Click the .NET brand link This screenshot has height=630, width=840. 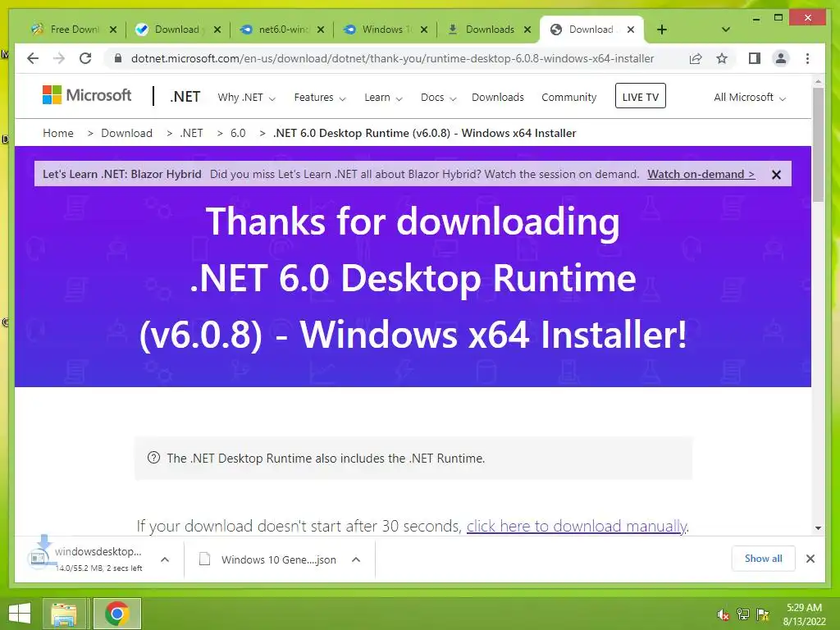click(x=185, y=97)
